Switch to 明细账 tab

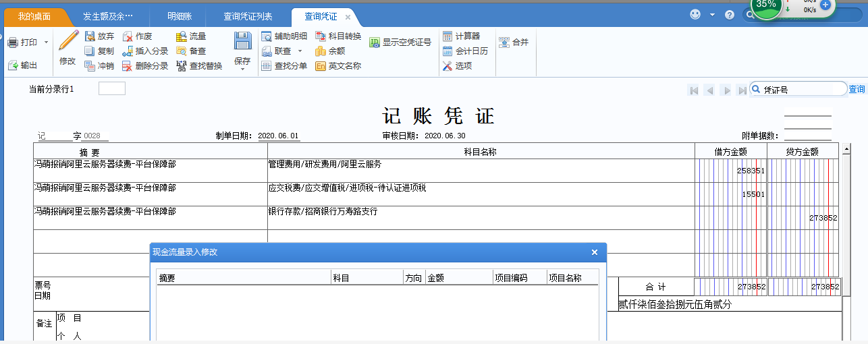(x=180, y=16)
